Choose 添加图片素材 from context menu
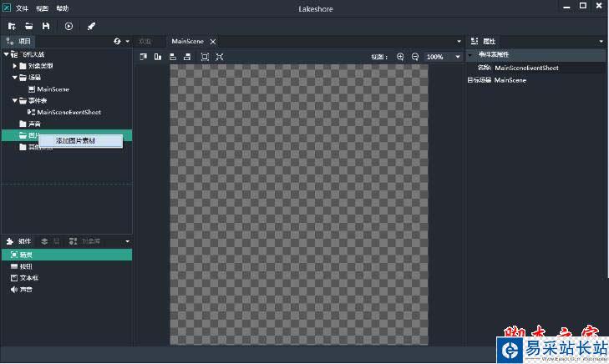Screen dimensions: 609x364 [x=80, y=141]
